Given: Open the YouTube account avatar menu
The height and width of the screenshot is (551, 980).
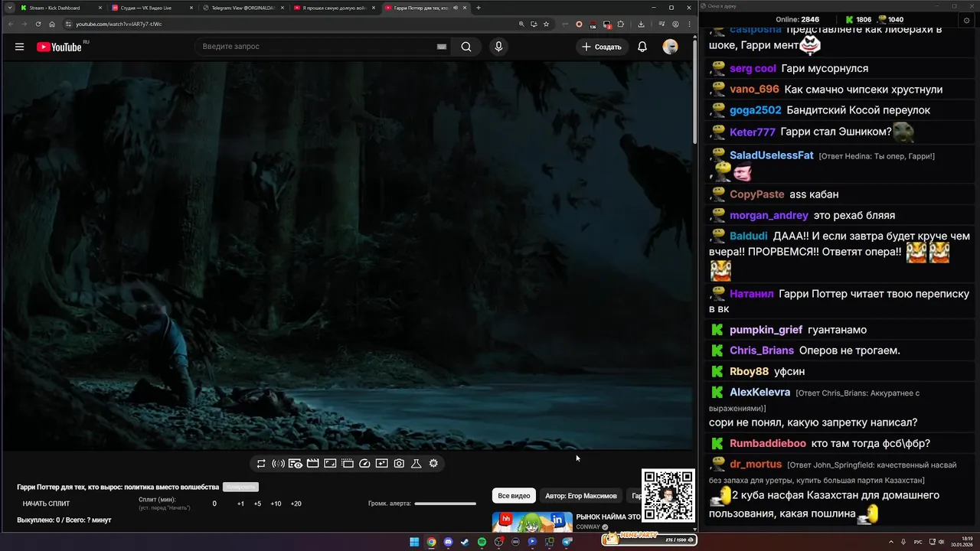Looking at the screenshot, I should pyautogui.click(x=670, y=47).
